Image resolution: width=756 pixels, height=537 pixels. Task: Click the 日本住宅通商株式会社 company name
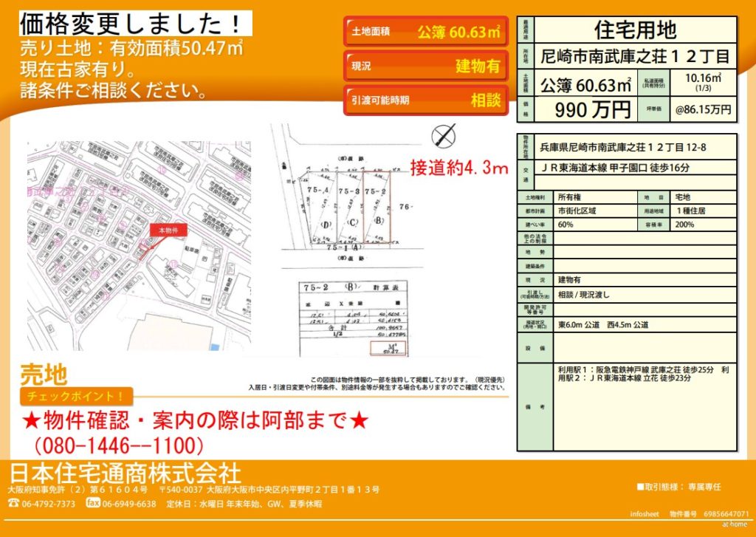[125, 472]
